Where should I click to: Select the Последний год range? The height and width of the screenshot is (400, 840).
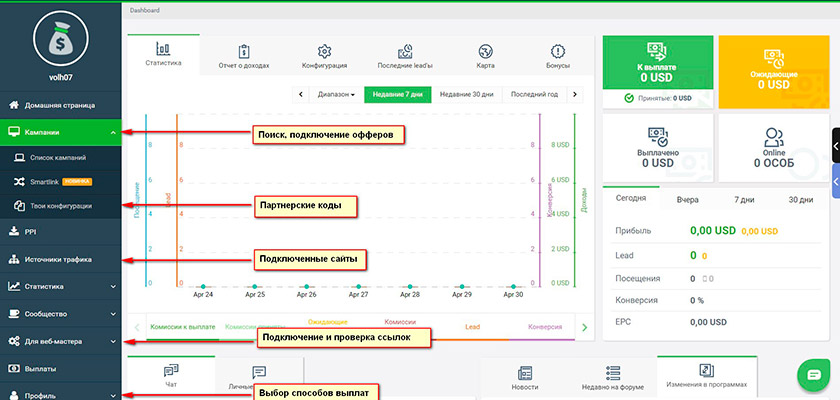[534, 94]
